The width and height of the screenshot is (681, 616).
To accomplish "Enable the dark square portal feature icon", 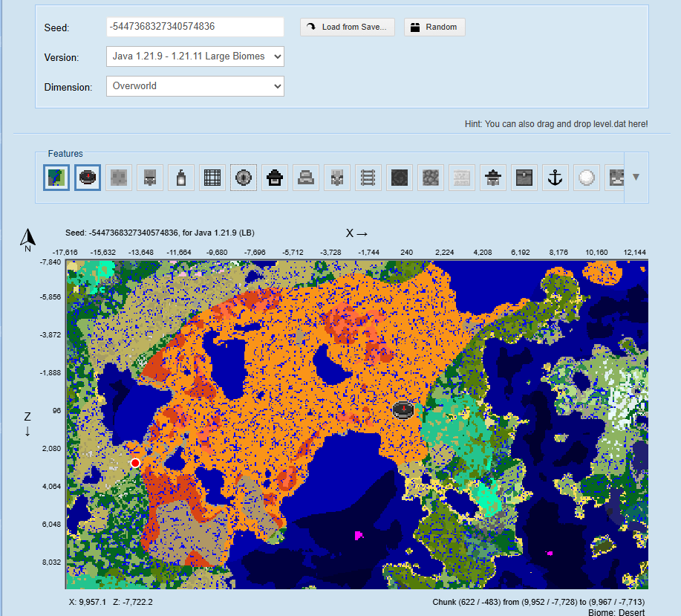I will point(400,178).
